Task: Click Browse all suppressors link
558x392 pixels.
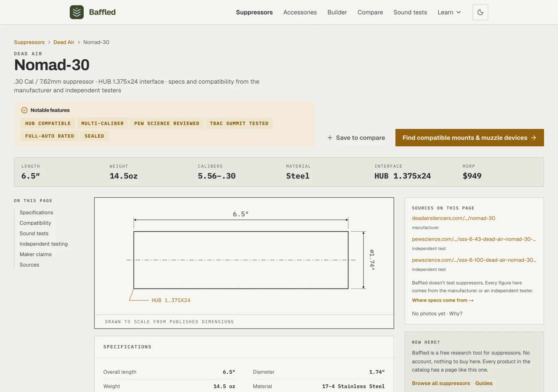Action: 441,383
